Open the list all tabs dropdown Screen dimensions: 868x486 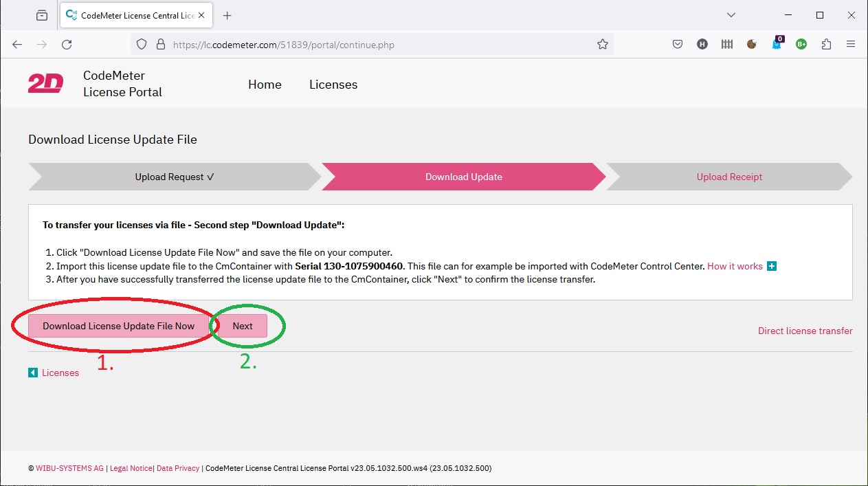click(x=731, y=15)
